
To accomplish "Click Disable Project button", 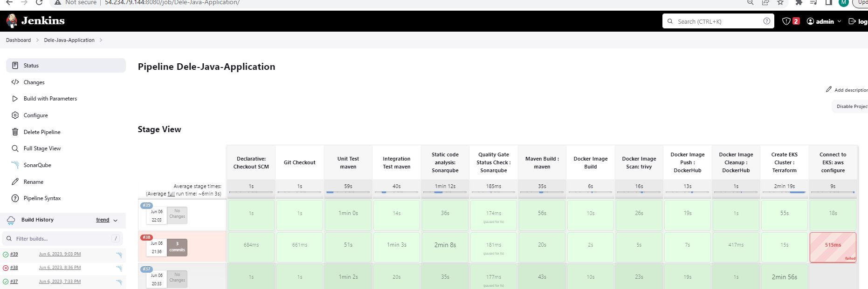I will pos(851,107).
